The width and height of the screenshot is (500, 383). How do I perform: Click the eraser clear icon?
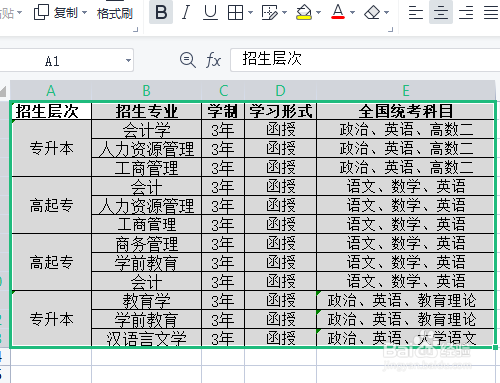point(372,13)
